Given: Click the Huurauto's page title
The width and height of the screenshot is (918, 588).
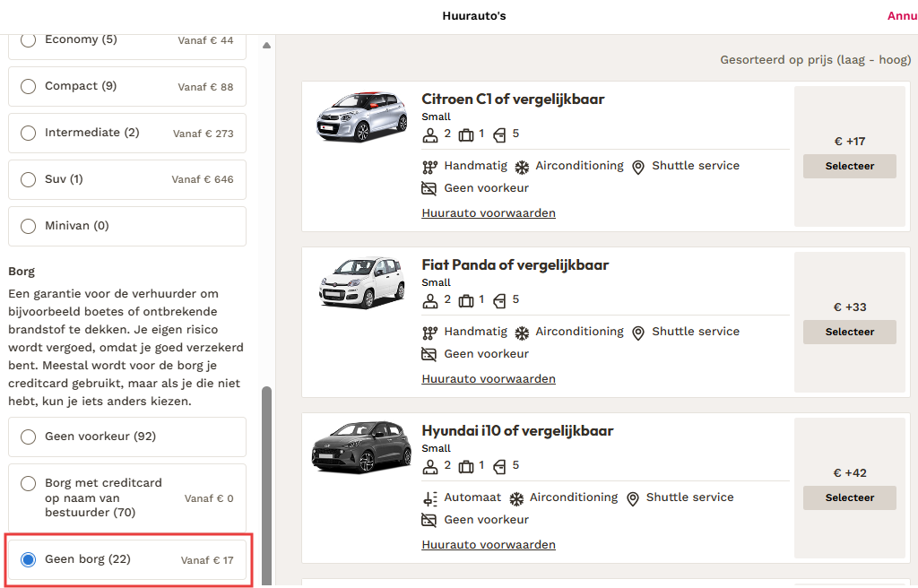Looking at the screenshot, I should [474, 16].
